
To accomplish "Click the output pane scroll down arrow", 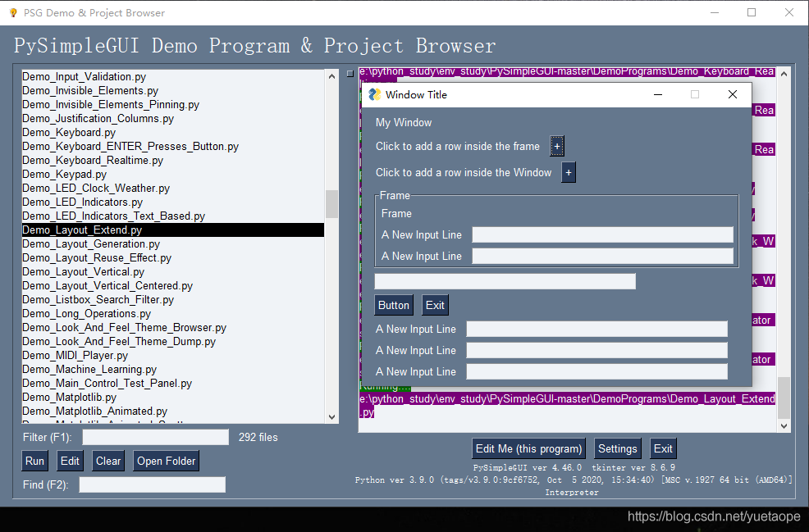I will click(784, 425).
